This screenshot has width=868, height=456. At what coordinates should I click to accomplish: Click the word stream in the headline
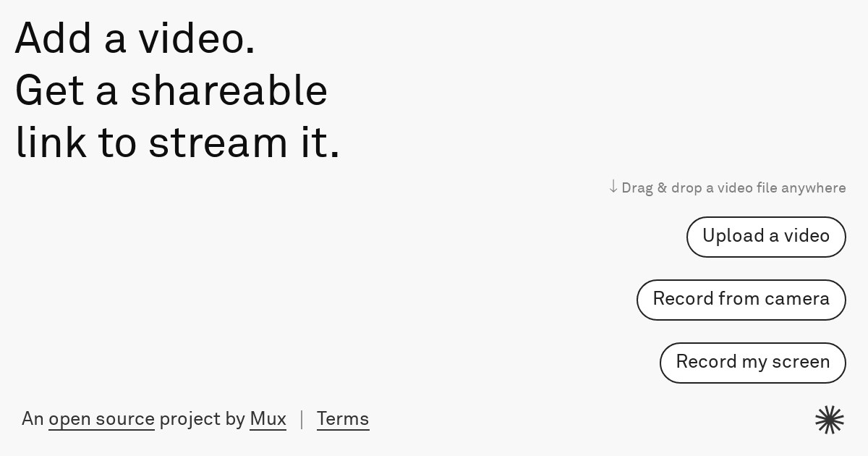point(218,143)
